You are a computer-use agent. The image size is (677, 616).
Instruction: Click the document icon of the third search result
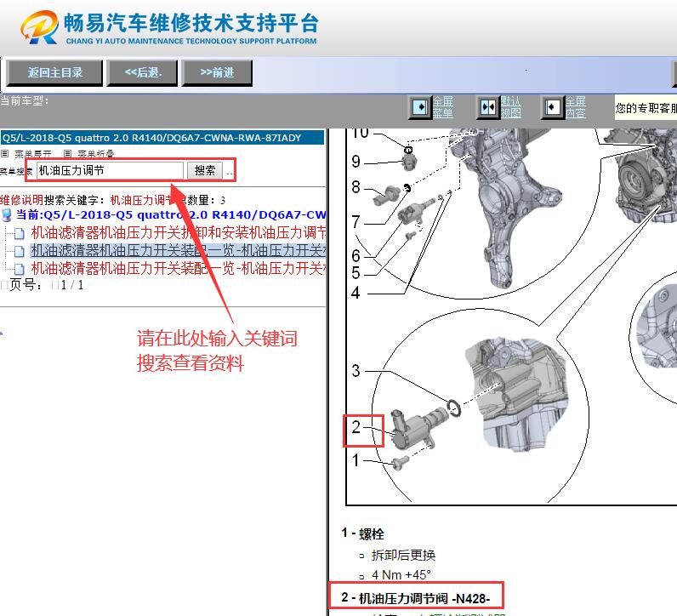(19, 269)
